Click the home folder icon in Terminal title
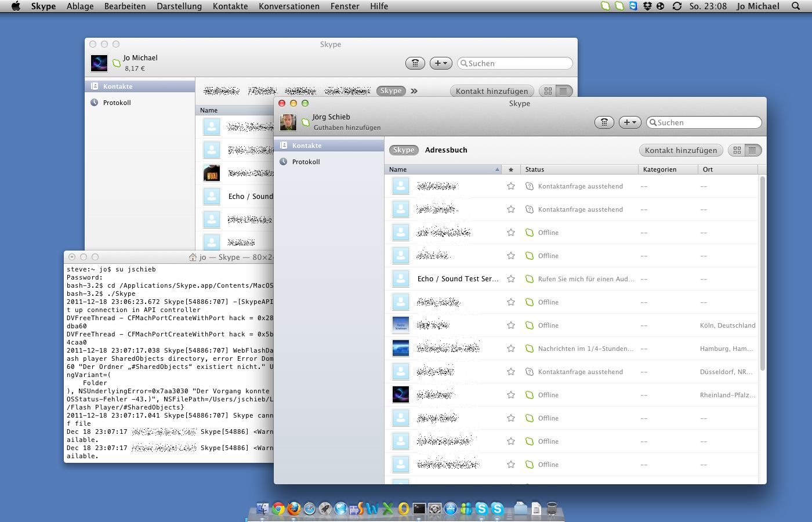The image size is (812, 522). [193, 257]
